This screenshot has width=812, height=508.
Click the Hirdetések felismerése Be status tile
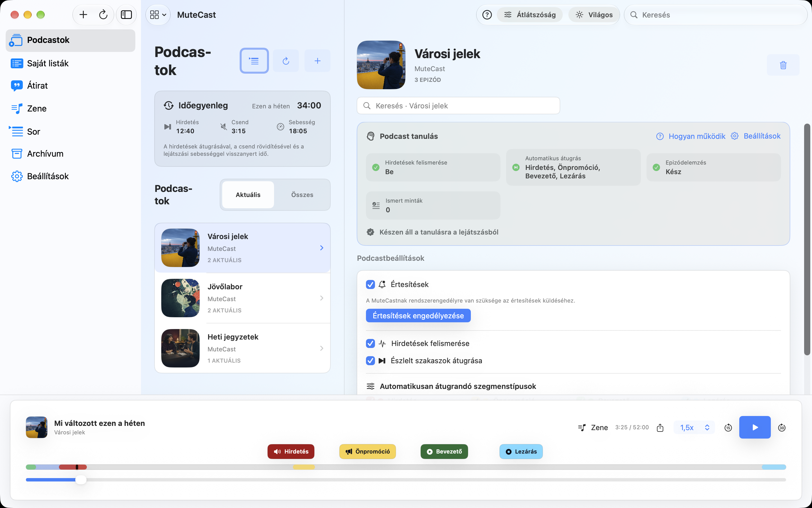click(433, 167)
